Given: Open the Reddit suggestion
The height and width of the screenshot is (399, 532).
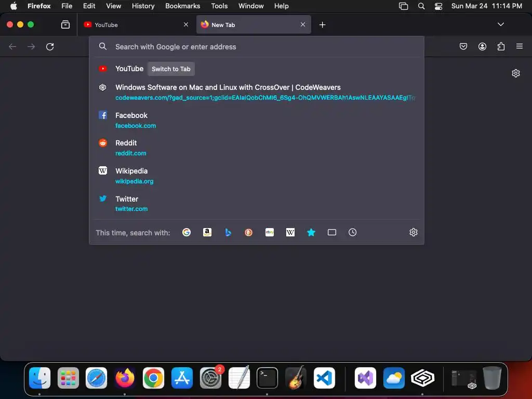Looking at the screenshot, I should tap(257, 148).
